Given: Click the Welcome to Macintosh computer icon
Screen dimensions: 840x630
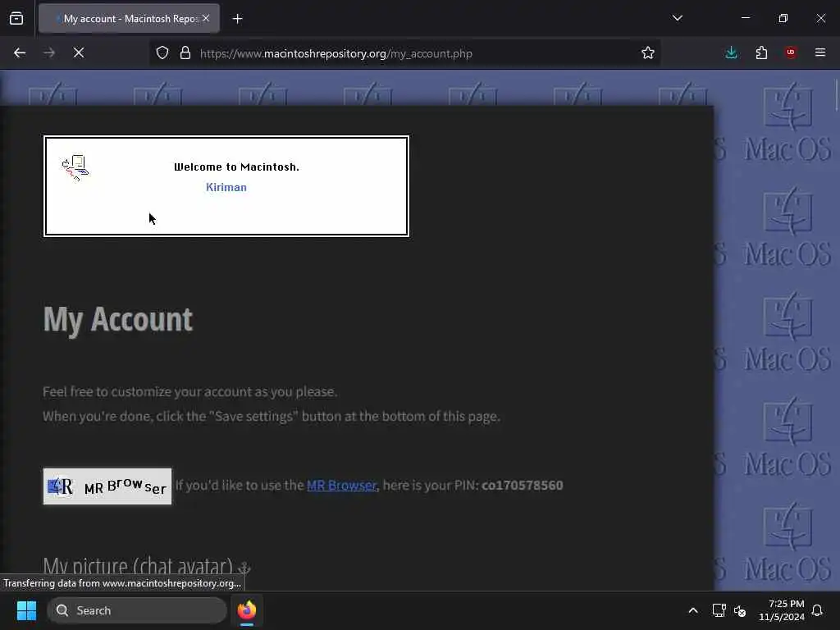Looking at the screenshot, I should 75,167.
